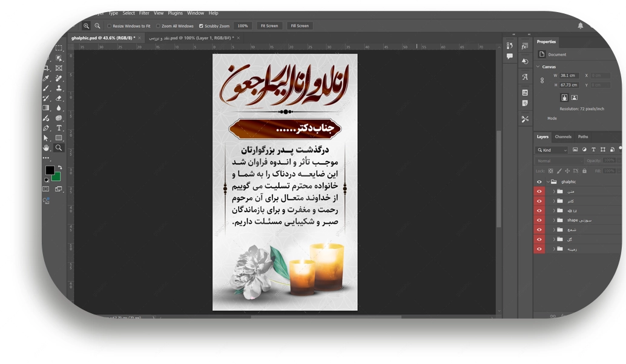The image size is (626, 364).
Task: Click the notifications bell icon
Action: coord(581,26)
